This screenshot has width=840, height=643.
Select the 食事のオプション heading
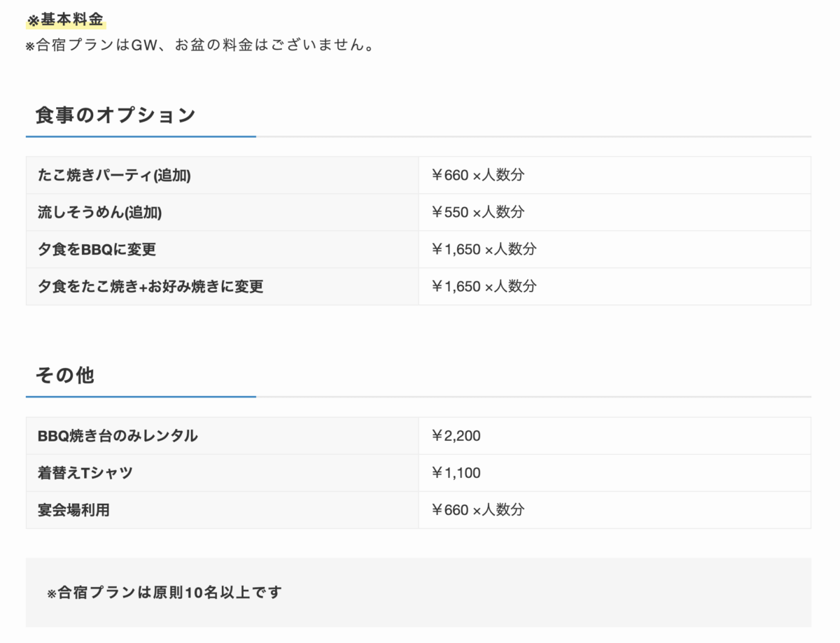coord(115,114)
